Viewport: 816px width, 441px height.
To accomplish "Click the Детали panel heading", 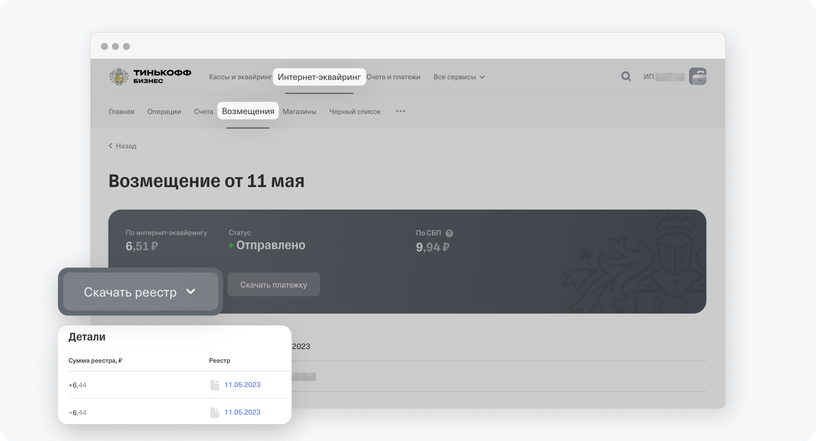I will click(x=87, y=337).
